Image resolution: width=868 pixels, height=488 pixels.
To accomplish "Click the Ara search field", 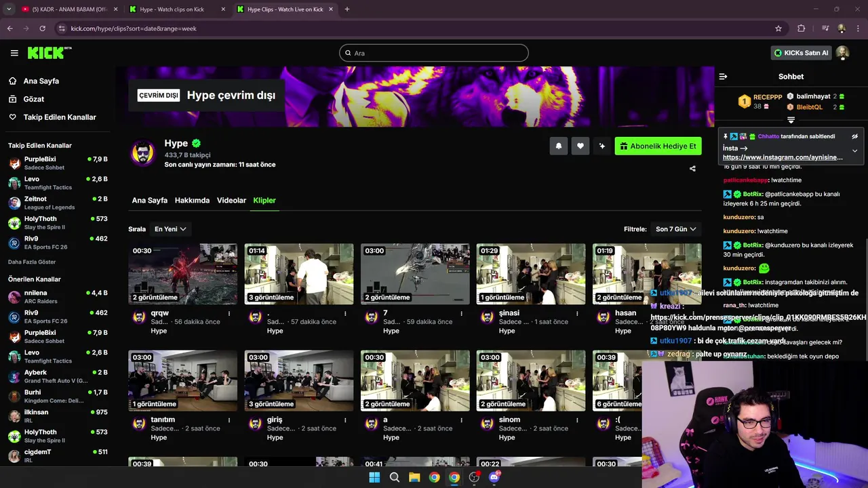I will (434, 53).
